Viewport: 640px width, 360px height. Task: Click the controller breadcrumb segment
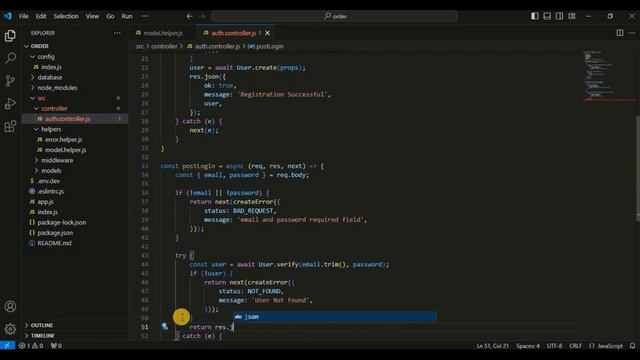164,47
